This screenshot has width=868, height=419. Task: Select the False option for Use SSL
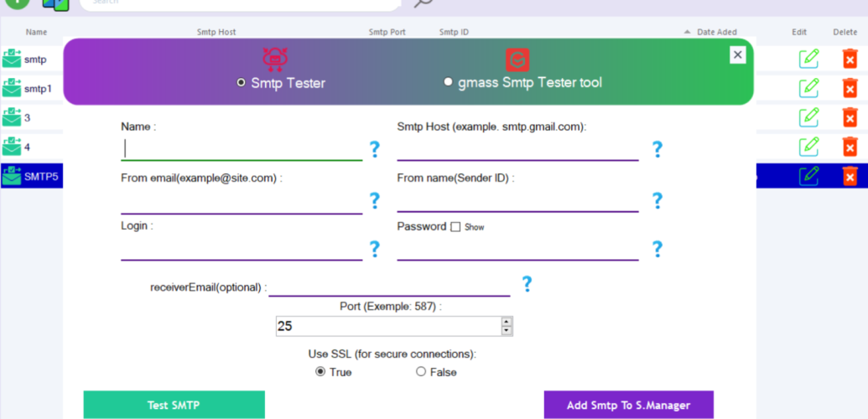(x=421, y=372)
